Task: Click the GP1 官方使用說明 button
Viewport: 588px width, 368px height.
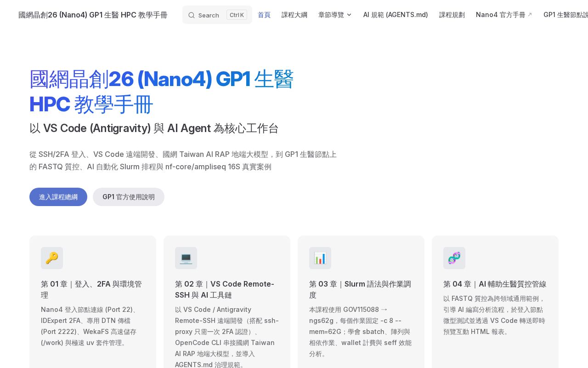Action: tap(129, 197)
